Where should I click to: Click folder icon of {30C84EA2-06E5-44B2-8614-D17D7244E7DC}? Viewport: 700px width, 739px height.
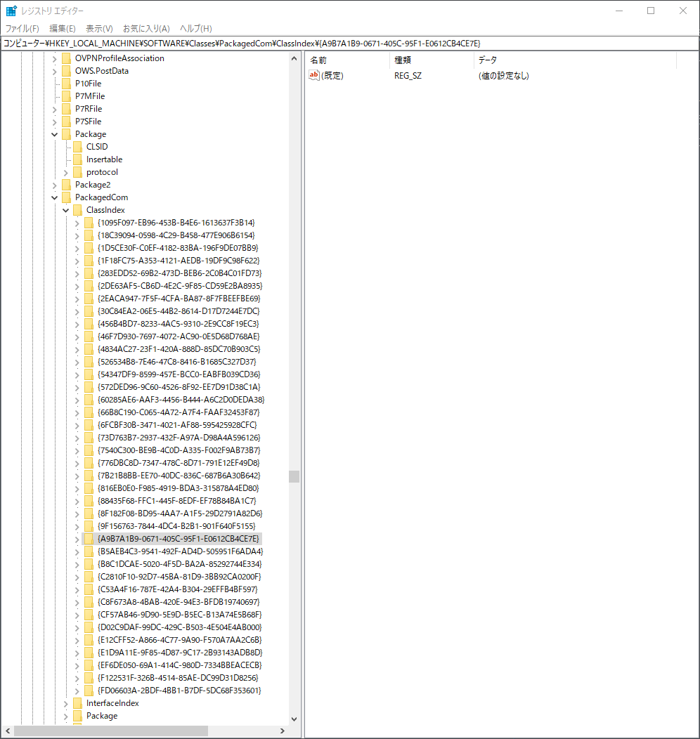tap(89, 311)
